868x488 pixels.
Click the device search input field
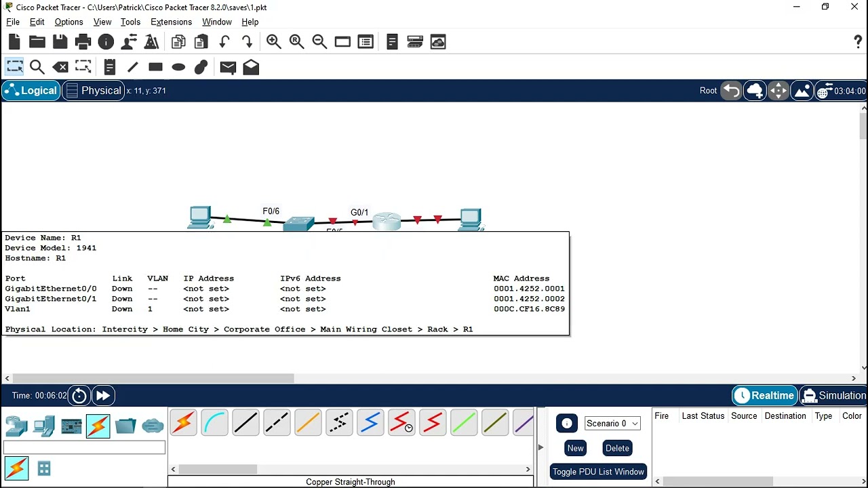(85, 447)
